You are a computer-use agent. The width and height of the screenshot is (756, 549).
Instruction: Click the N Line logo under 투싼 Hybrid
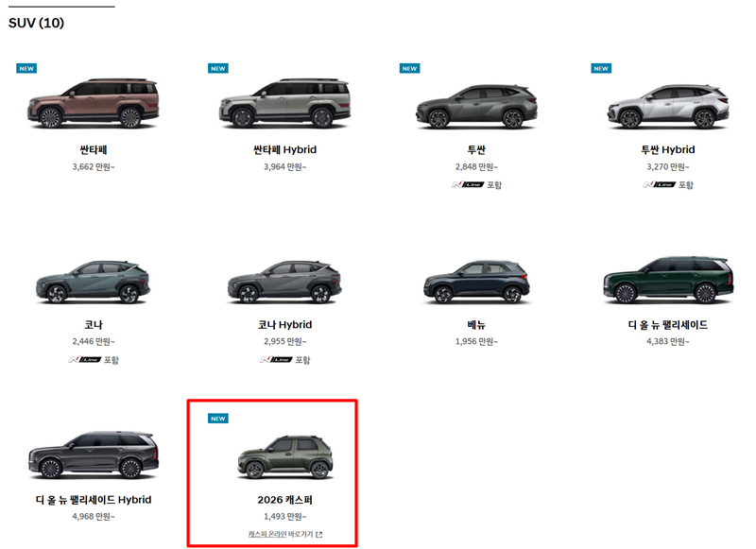(659, 184)
